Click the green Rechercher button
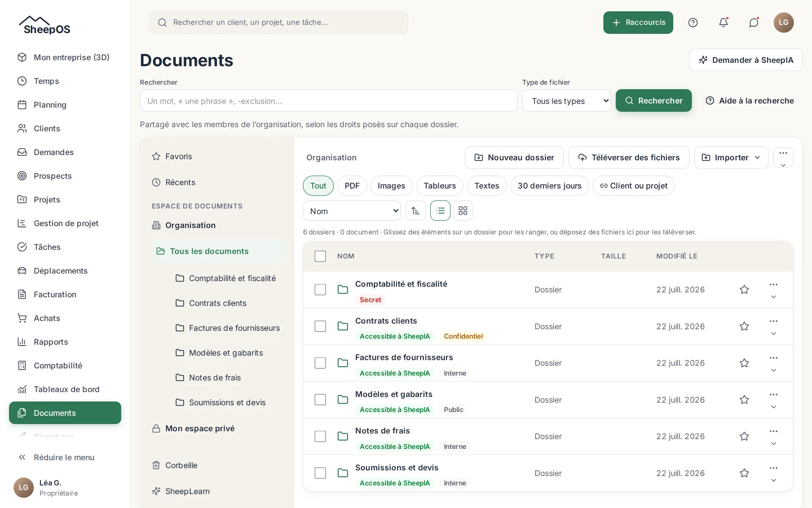The height and width of the screenshot is (508, 812). [653, 100]
